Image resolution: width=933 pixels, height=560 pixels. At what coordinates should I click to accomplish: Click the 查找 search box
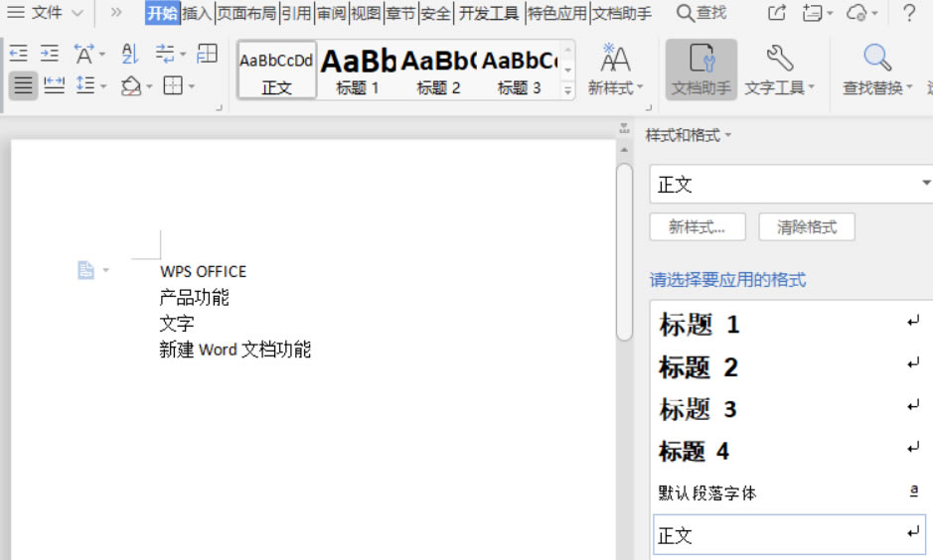701,13
